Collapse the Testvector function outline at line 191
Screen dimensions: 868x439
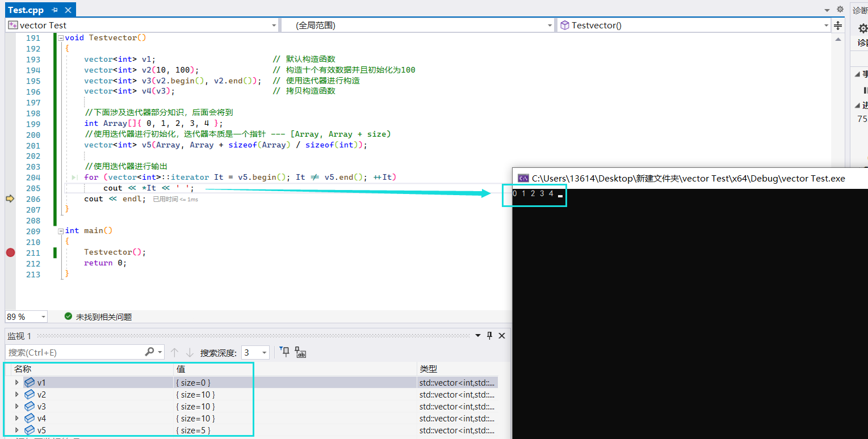pyautogui.click(x=61, y=38)
